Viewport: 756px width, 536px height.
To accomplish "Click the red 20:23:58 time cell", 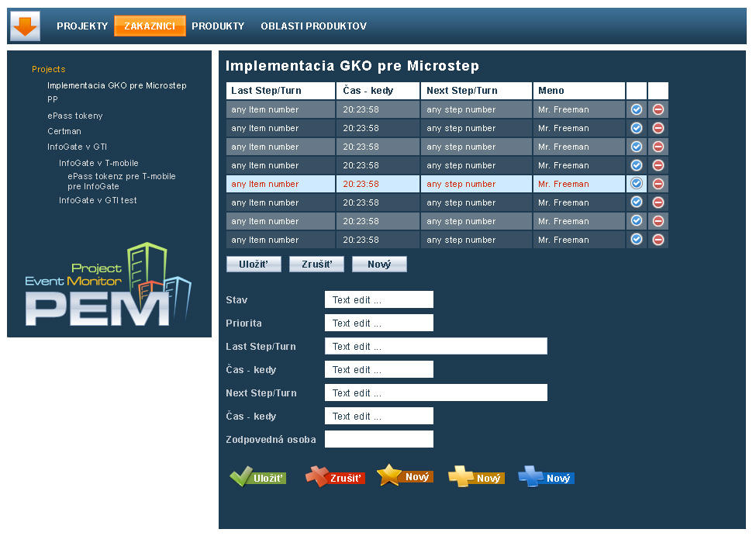I will click(x=378, y=184).
